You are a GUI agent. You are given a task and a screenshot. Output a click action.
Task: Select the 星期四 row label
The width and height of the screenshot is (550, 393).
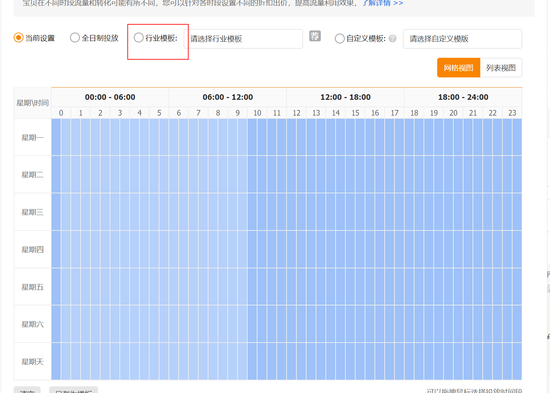[33, 250]
